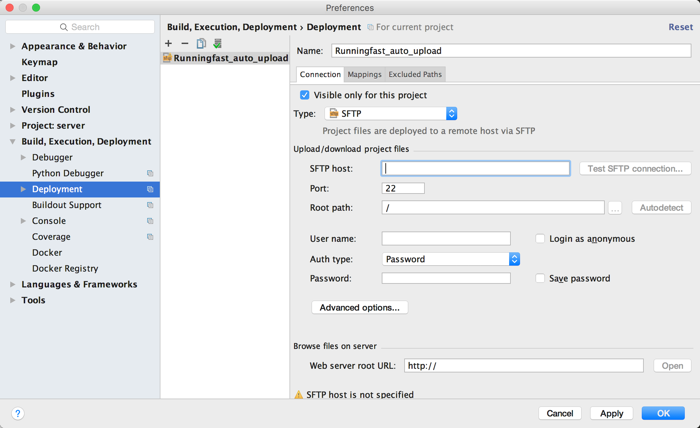This screenshot has height=428, width=700.
Task: Browse root path with the ellipsis button
Action: 615,208
